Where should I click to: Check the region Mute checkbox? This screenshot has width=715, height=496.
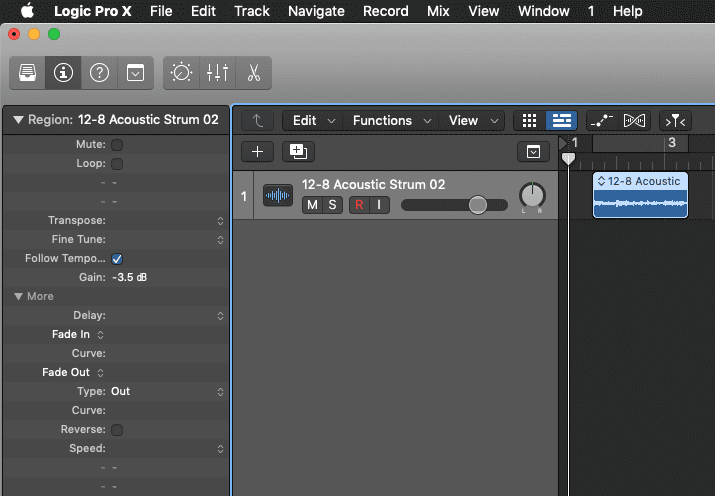117,145
